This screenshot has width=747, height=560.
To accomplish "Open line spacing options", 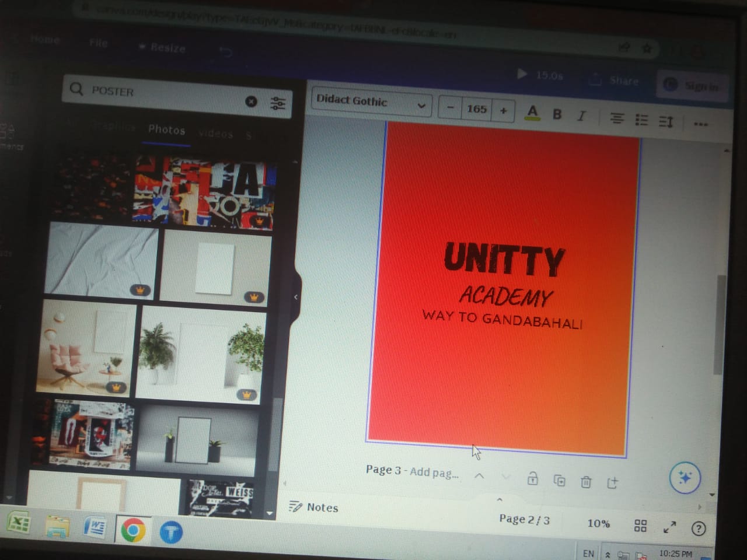I will 666,121.
